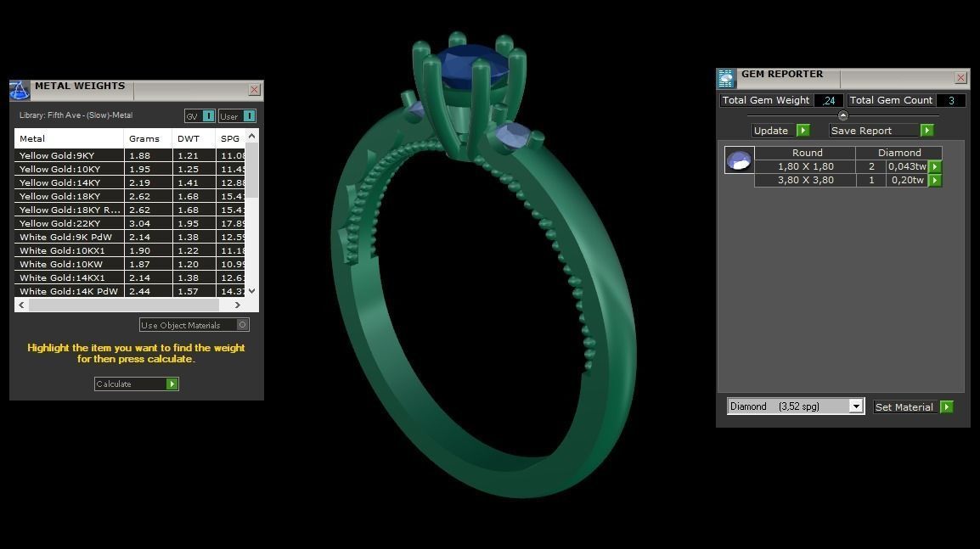Click the SPG column header

[230, 138]
